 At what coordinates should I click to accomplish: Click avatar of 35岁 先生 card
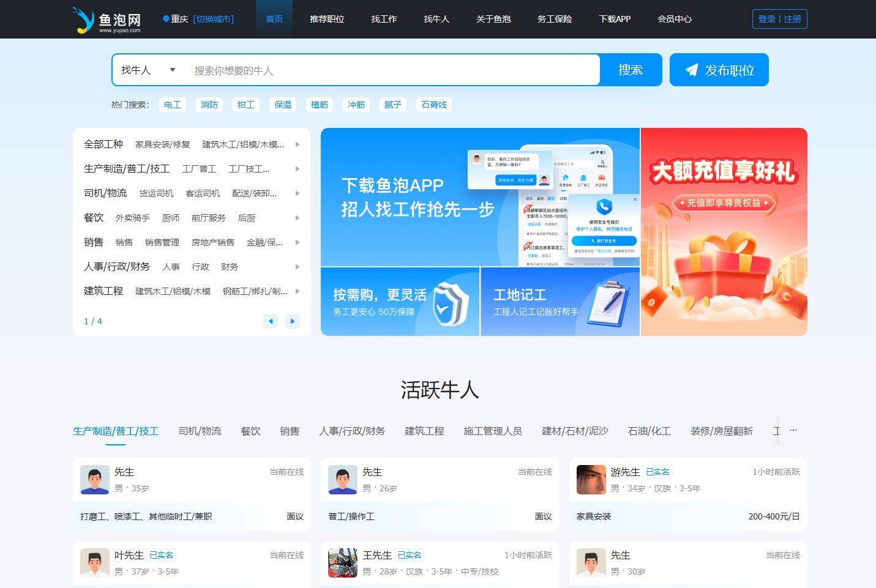pyautogui.click(x=95, y=480)
